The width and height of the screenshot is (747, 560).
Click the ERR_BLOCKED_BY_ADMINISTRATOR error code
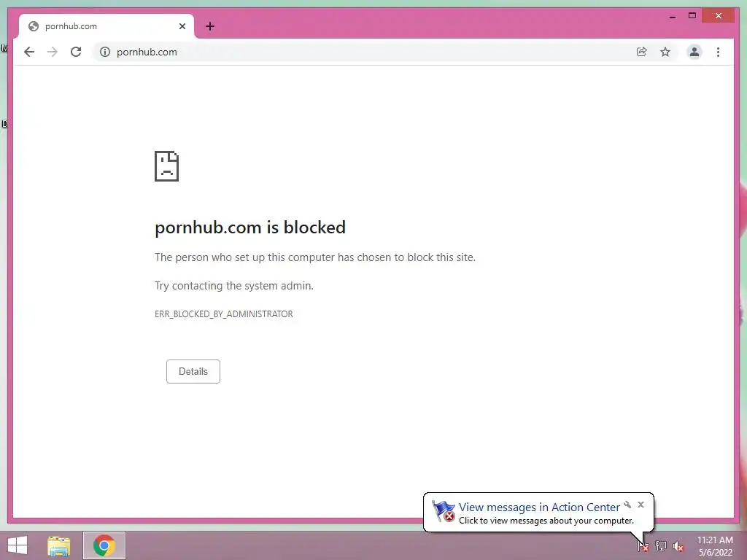224,314
